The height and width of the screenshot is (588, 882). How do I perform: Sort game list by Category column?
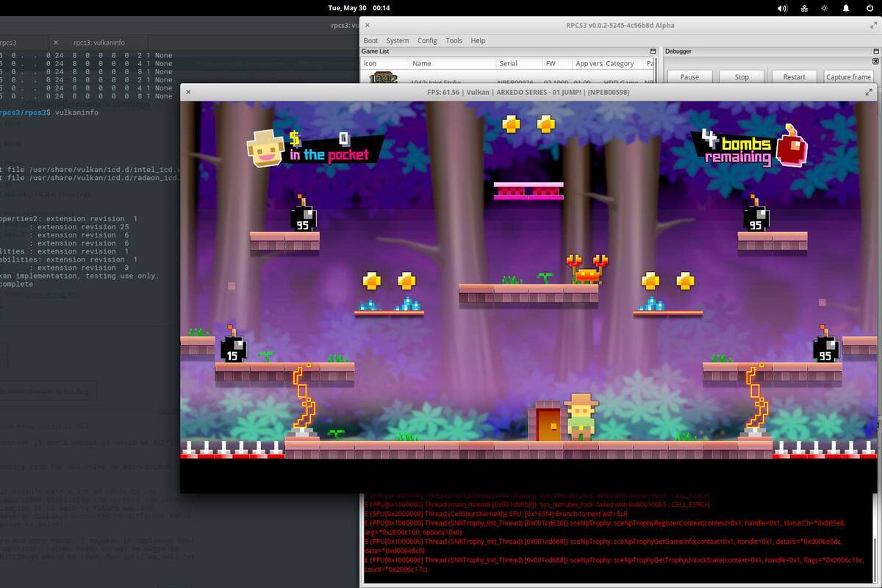coord(623,64)
